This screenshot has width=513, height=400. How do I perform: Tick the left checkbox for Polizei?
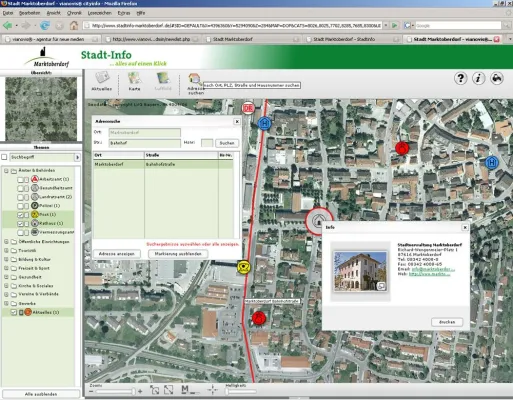[20, 206]
